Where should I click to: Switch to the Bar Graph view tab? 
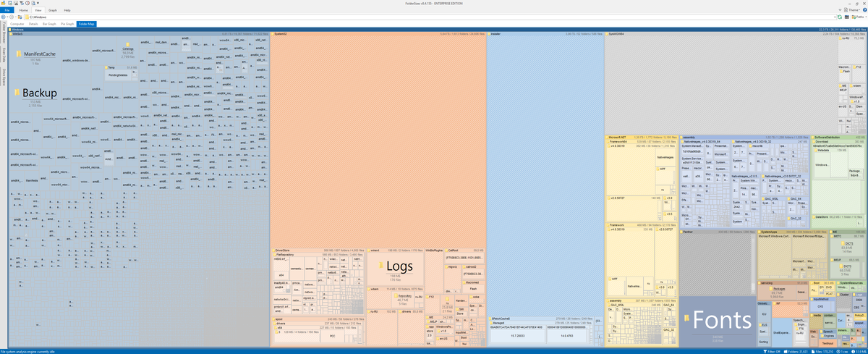click(49, 24)
